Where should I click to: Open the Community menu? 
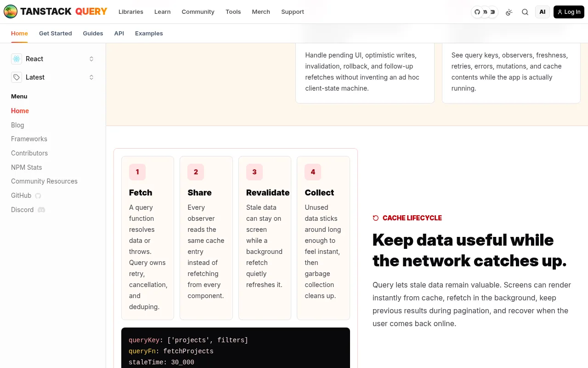(198, 12)
